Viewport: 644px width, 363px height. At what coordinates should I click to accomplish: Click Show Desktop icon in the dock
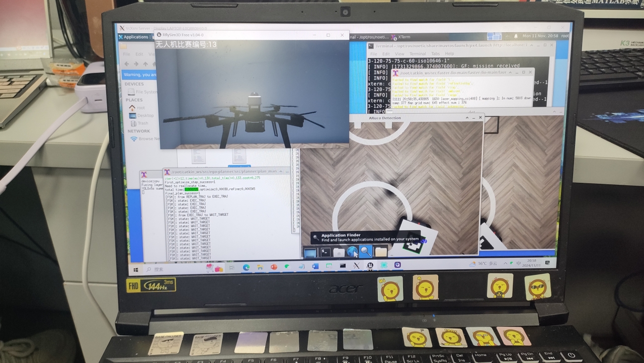point(310,252)
